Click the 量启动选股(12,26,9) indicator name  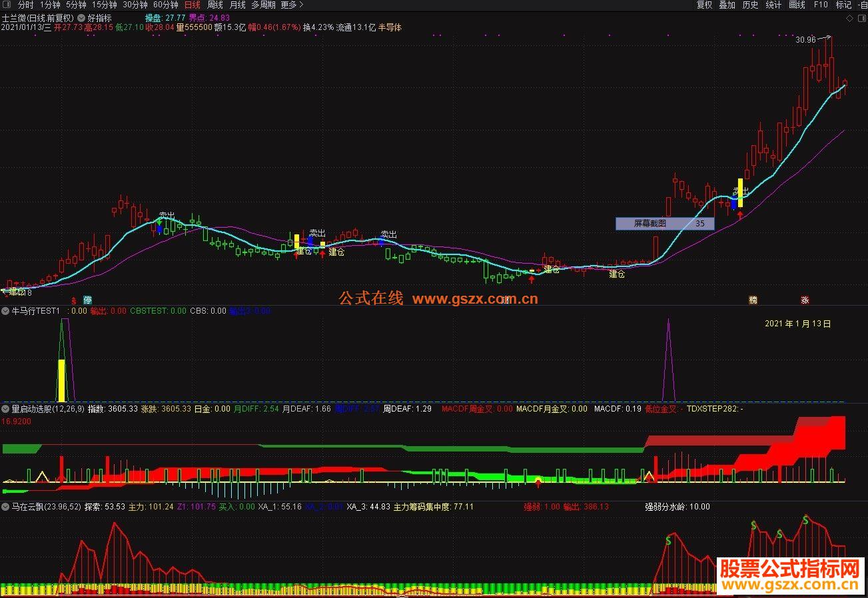point(49,409)
